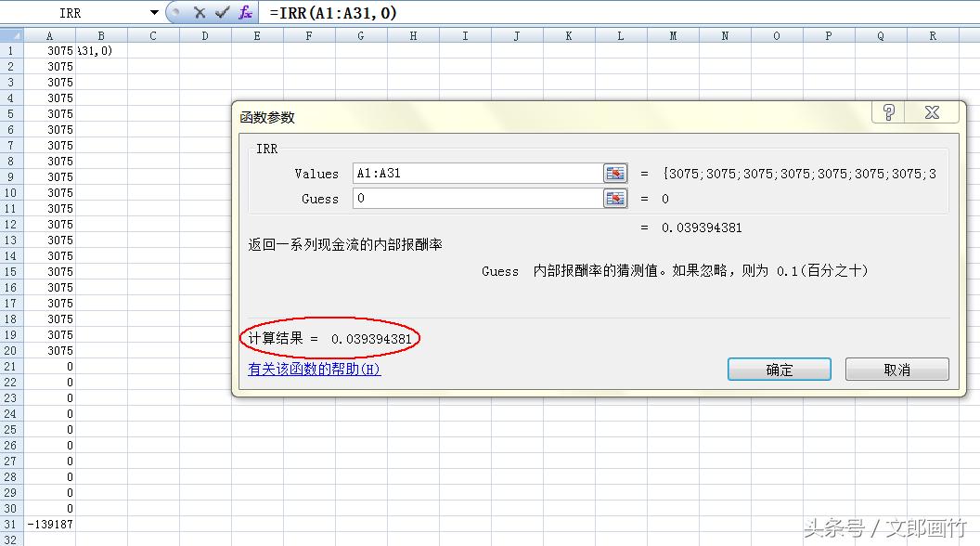Click the range selector icon next to Values
This screenshot has width=980, height=546.
(614, 174)
